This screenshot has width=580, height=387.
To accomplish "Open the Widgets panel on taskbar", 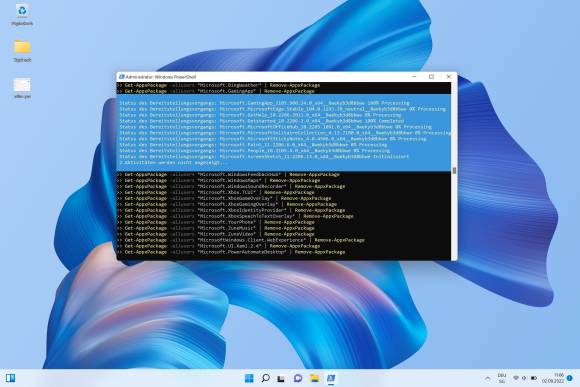I will (x=10, y=378).
